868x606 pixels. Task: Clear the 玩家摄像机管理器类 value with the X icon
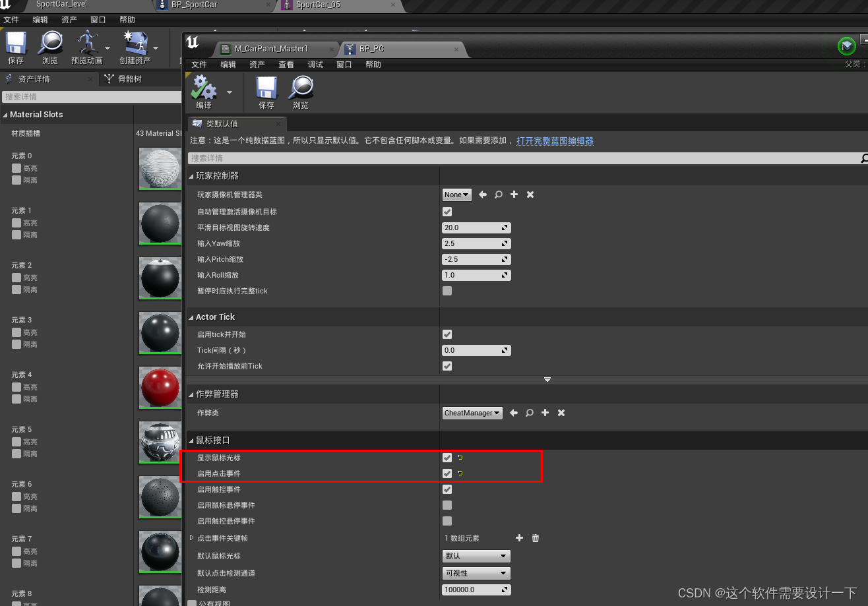530,195
